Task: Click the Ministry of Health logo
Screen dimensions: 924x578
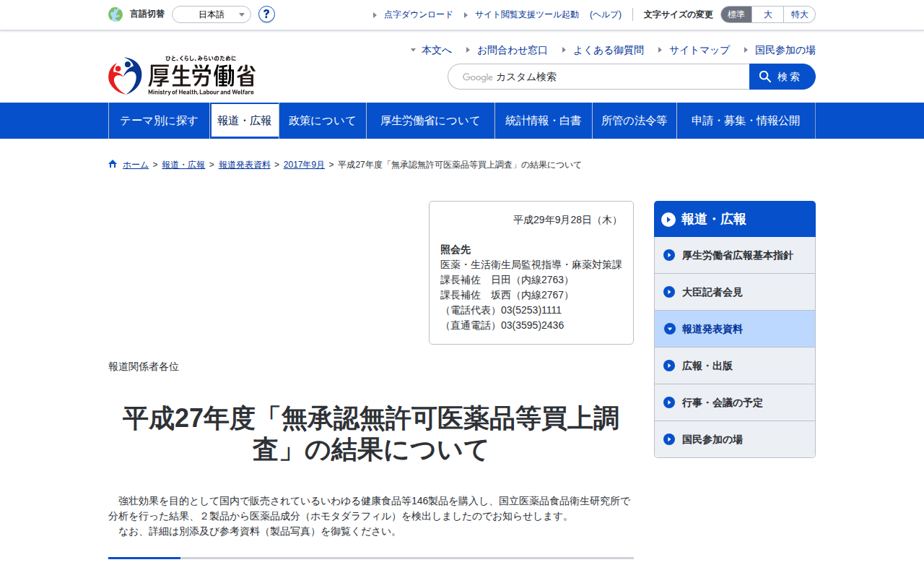Action: (x=182, y=76)
